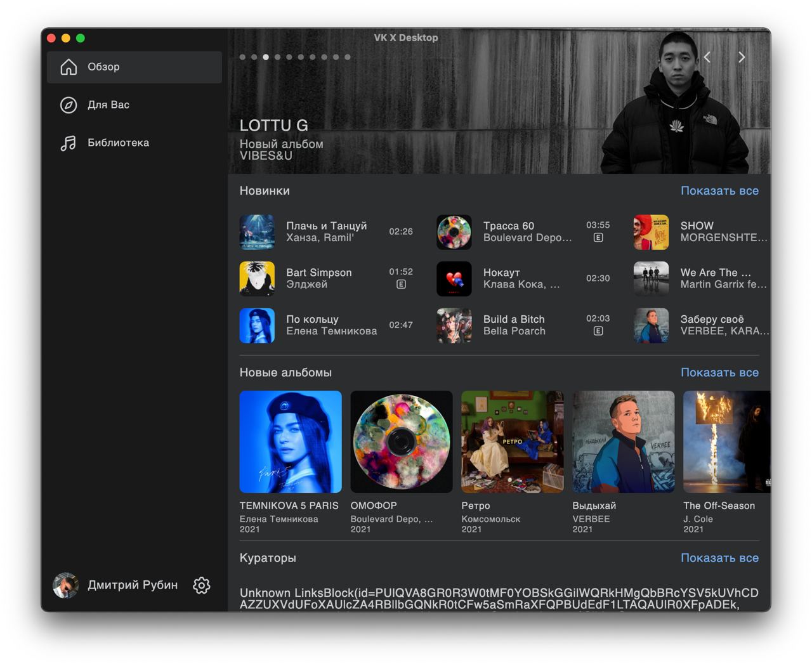
Task: Open ОМОФОР album cover
Action: point(402,441)
